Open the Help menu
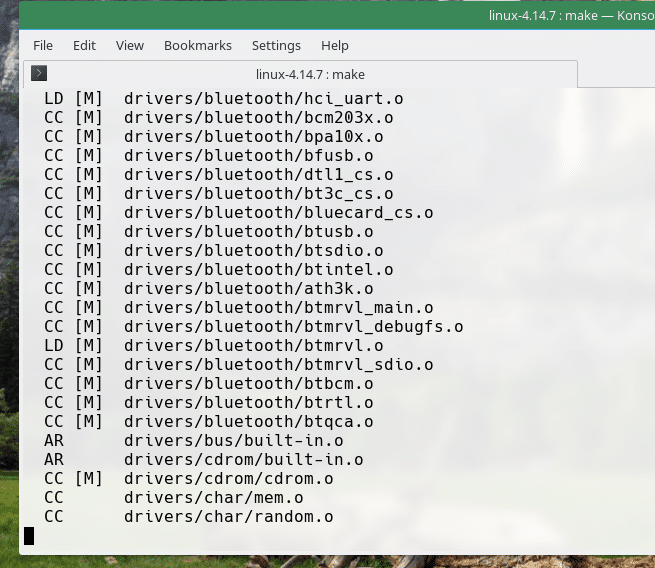This screenshot has height=568, width=655. click(x=335, y=45)
